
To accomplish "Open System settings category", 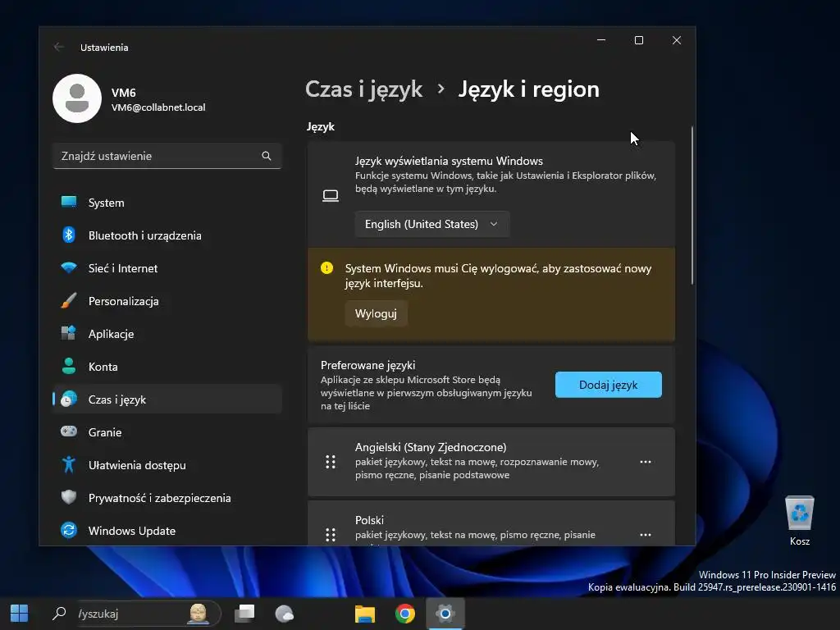I will coord(167,203).
